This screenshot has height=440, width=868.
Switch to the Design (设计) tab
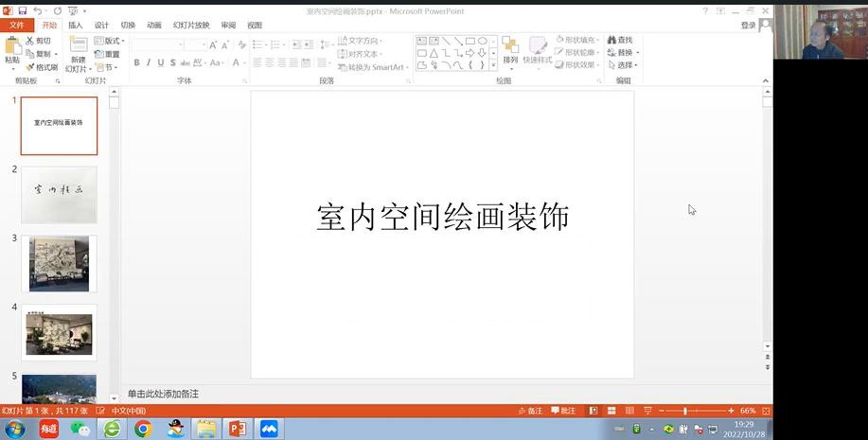tap(101, 26)
